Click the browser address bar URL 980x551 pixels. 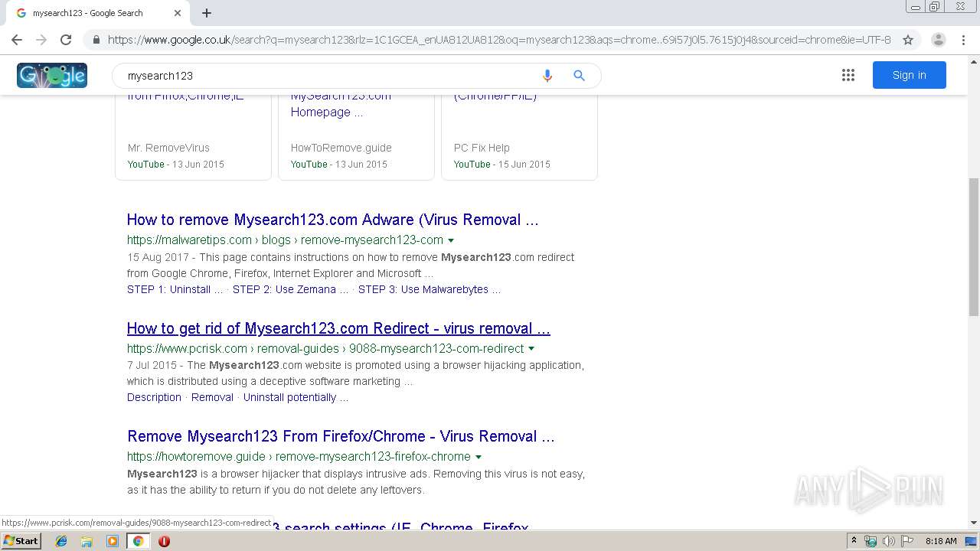499,40
